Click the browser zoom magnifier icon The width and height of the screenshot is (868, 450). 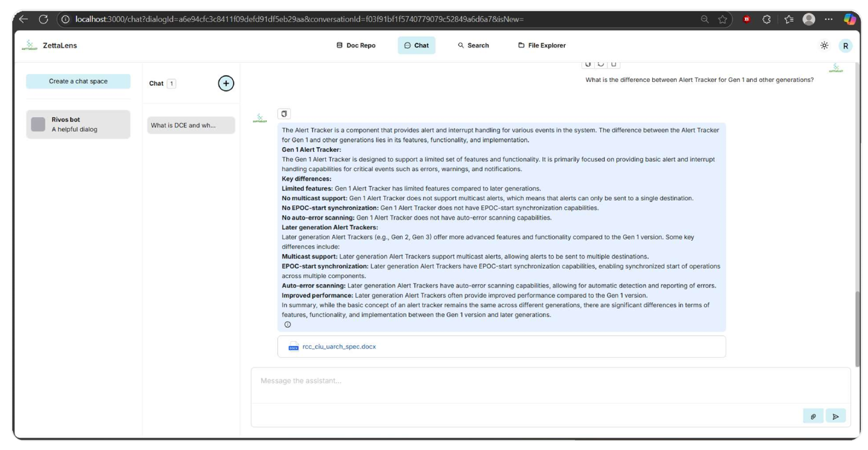click(705, 19)
